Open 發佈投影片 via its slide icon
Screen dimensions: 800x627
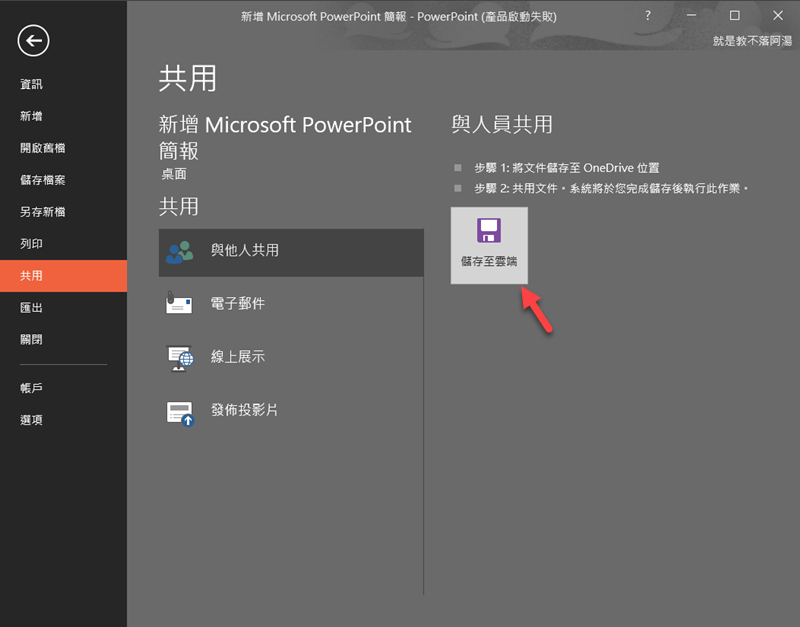point(180,411)
